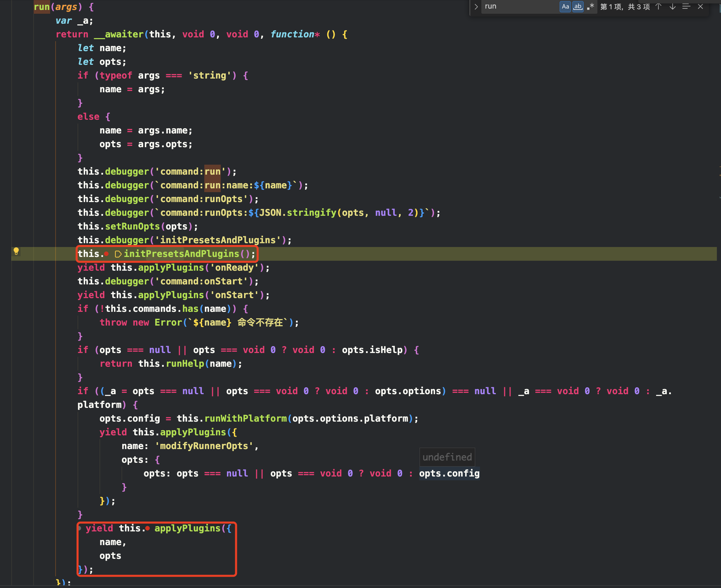Viewport: 721px width, 588px height.
Task: Click 'typeof' keyword in if condition
Action: [x=116, y=75]
